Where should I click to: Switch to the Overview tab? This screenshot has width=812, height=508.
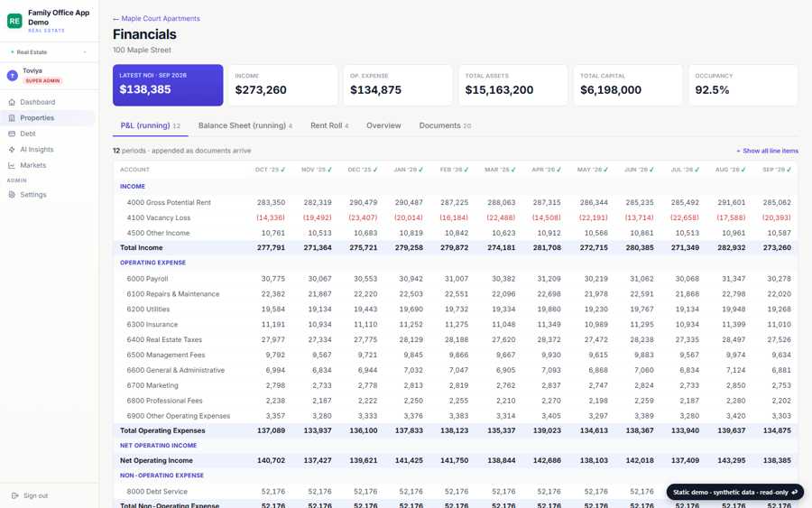[383, 125]
